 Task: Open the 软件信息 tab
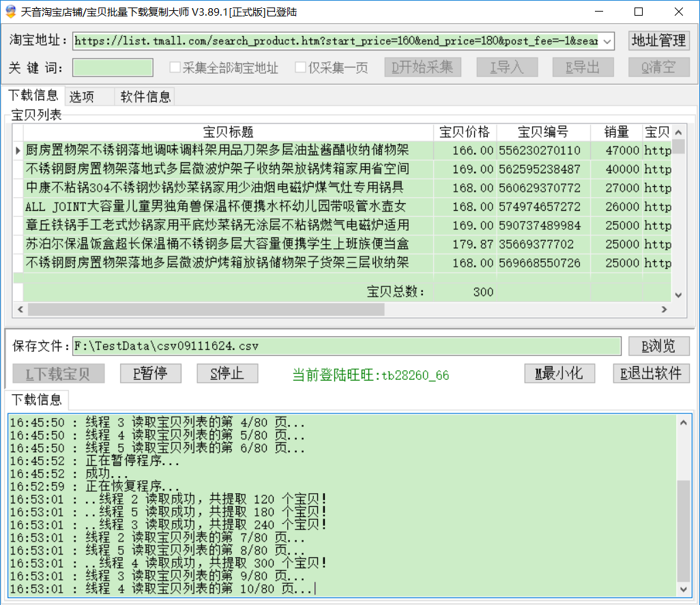(x=145, y=97)
